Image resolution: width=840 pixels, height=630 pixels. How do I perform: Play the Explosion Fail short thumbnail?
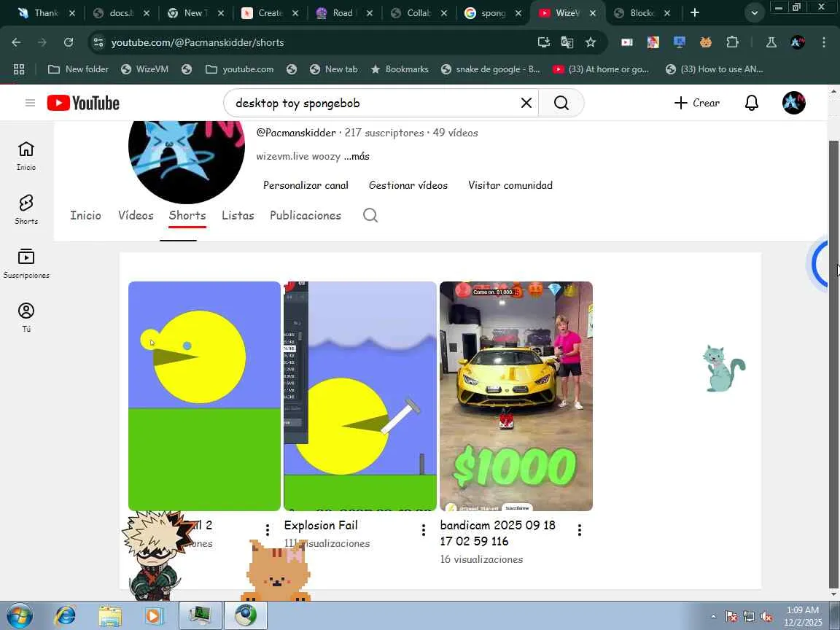coord(360,396)
